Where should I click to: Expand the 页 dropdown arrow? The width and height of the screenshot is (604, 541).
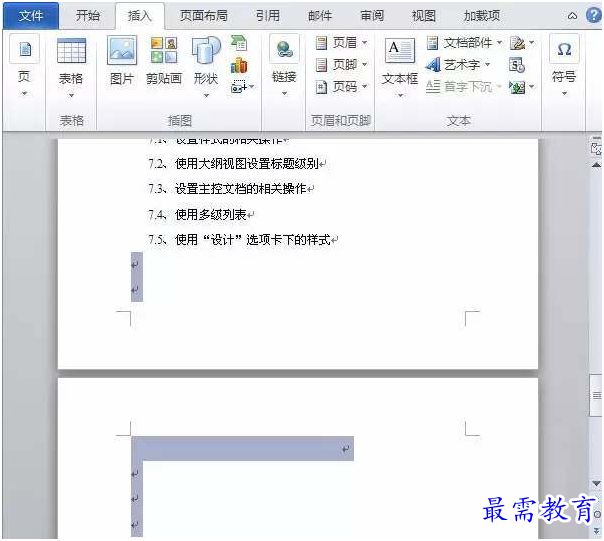coord(25,94)
